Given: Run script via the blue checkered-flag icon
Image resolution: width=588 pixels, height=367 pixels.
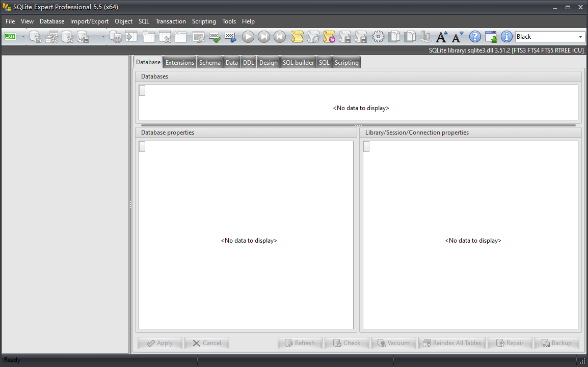Looking at the screenshot, I should coord(230,36).
